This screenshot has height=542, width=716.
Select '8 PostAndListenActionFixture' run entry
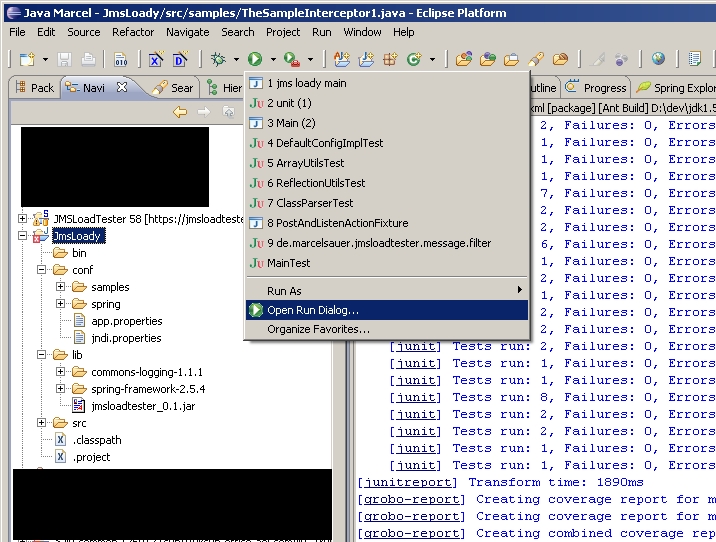coord(387,223)
